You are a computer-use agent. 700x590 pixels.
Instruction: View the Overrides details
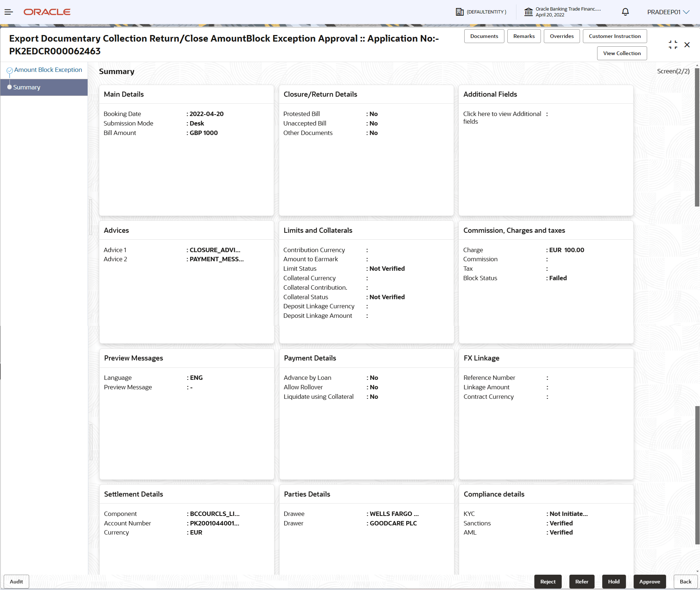point(561,36)
